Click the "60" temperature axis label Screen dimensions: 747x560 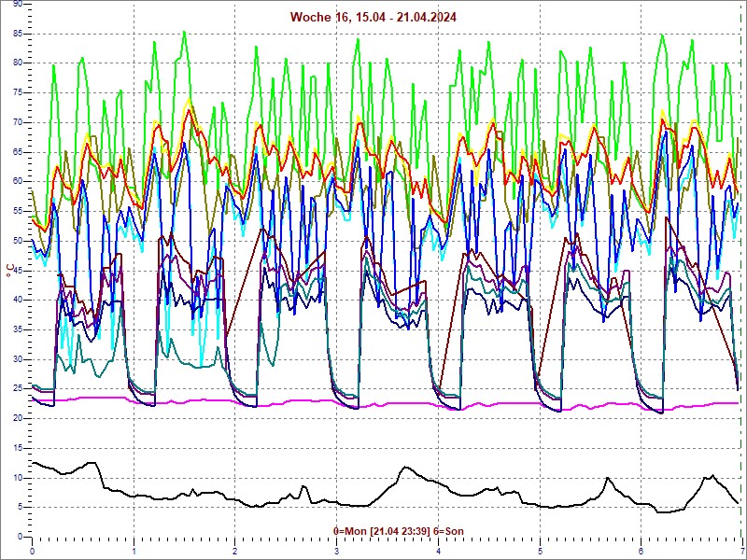click(x=17, y=181)
